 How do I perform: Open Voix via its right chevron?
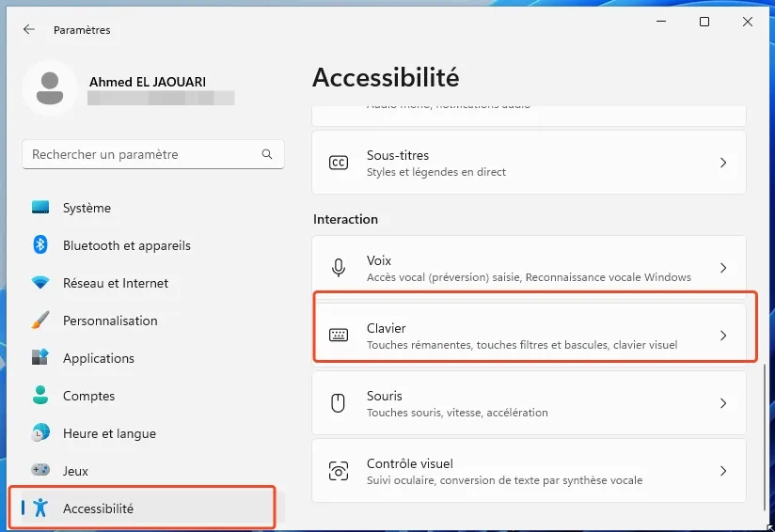723,268
